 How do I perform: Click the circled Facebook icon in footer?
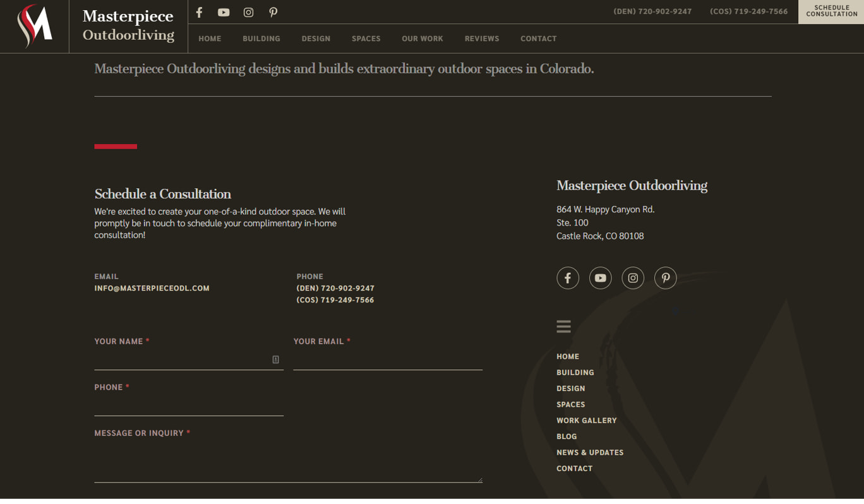pyautogui.click(x=568, y=278)
